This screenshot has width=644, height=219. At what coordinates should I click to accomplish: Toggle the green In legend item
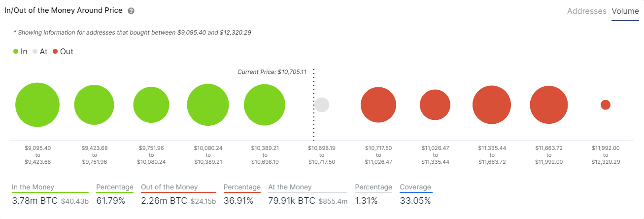point(21,51)
